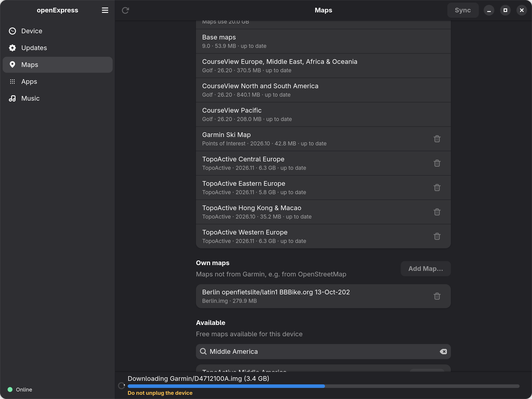Click the Music note icon
The height and width of the screenshot is (399, 532).
[x=12, y=98]
